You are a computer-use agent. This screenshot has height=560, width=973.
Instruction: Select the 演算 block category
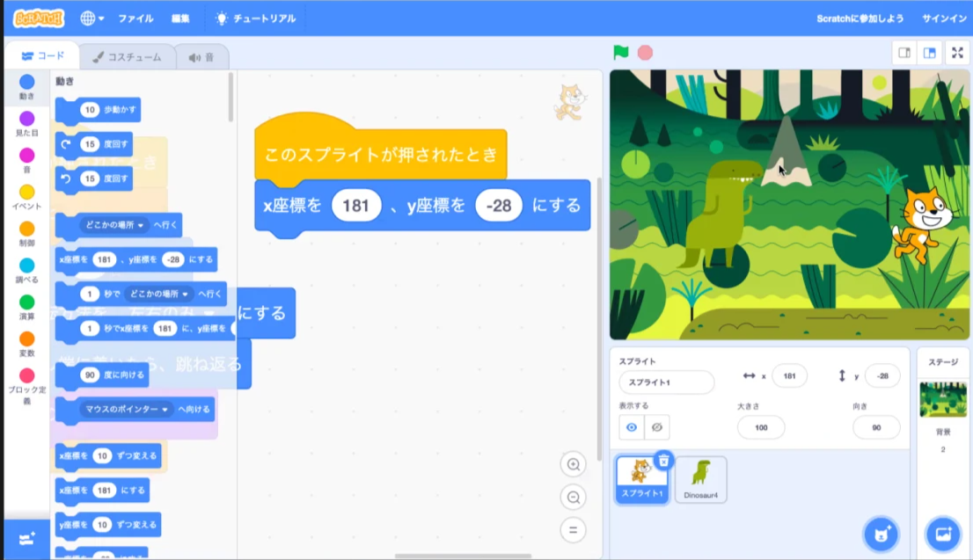click(x=26, y=307)
